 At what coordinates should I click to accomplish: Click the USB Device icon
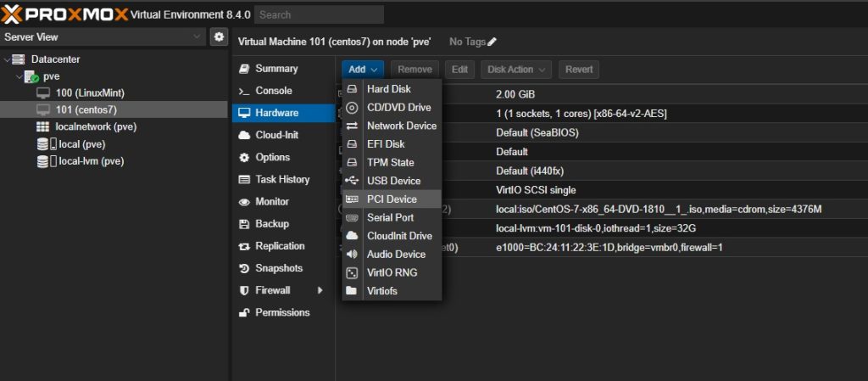(352, 181)
